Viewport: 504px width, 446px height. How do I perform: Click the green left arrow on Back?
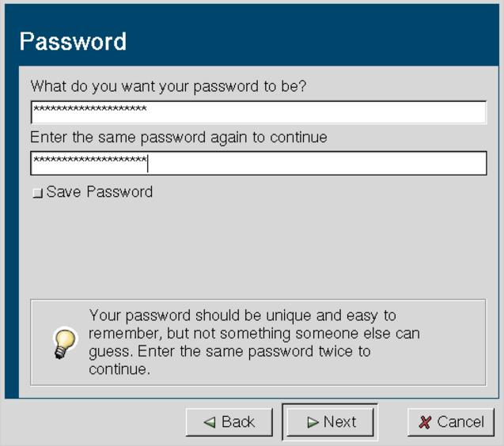[210, 422]
